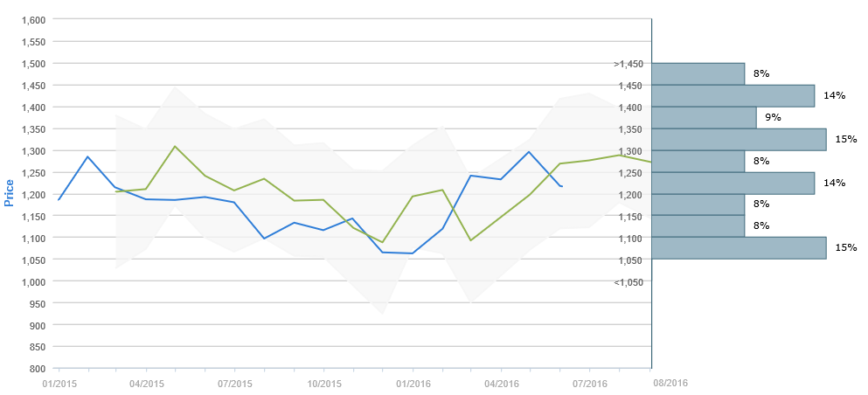Screen dimensions: 868x395
Task: Click the 04/2015 x-axis label
Action: (147, 384)
